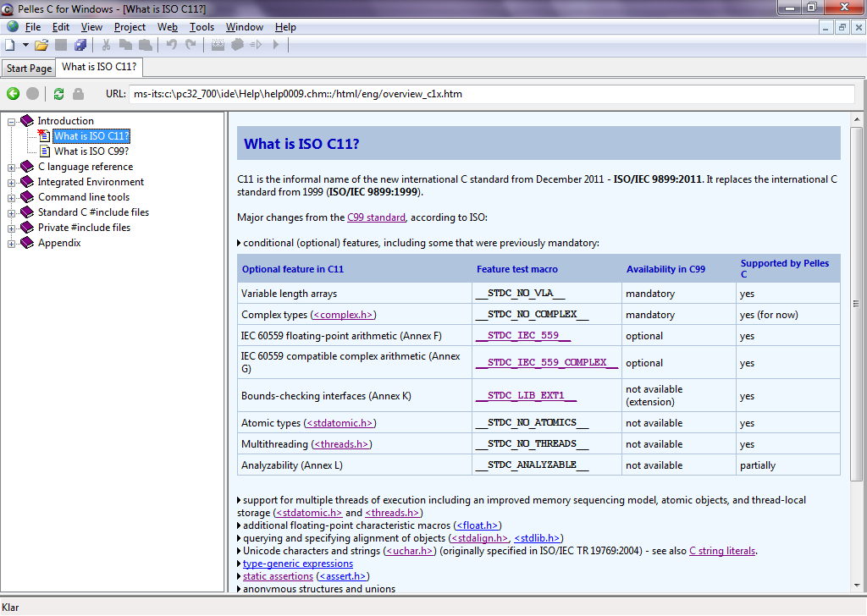Expand the Integrated Environment node
867x616 pixels.
[x=11, y=183]
